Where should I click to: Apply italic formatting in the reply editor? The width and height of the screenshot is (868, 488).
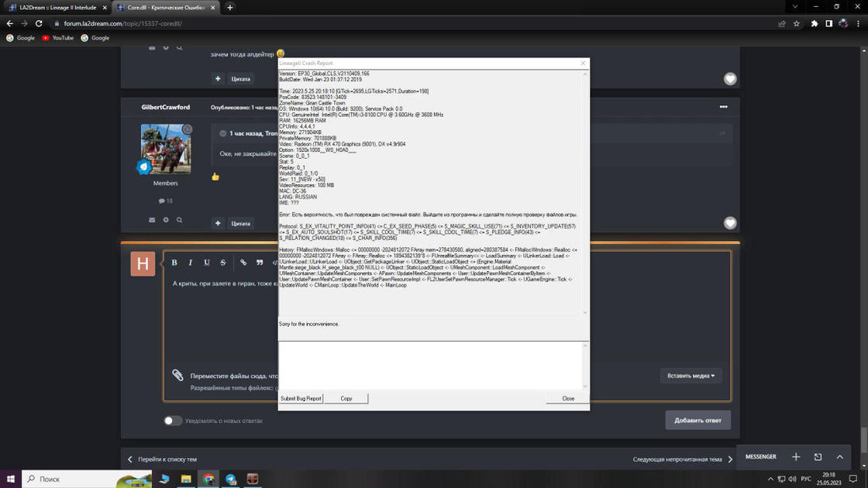click(191, 263)
